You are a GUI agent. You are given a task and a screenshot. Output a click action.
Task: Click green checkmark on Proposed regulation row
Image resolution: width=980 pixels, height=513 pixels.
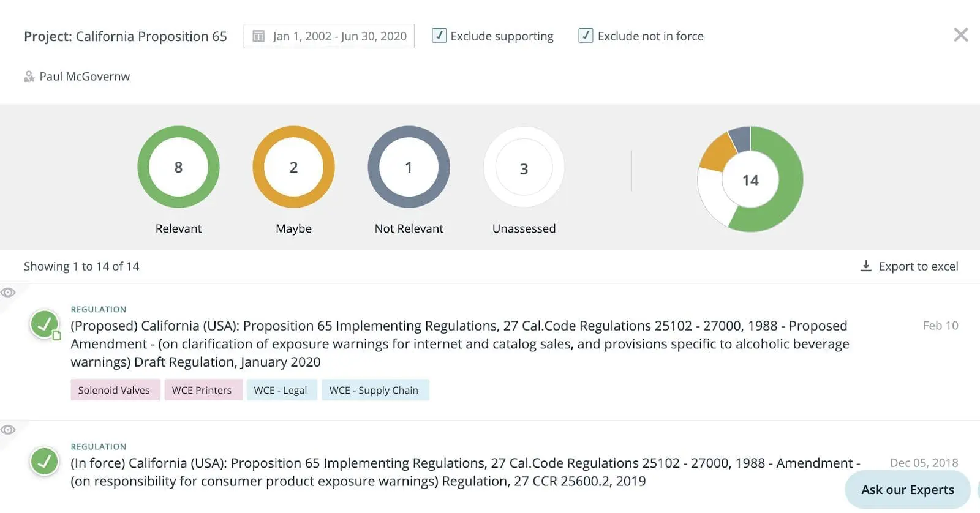pos(45,324)
